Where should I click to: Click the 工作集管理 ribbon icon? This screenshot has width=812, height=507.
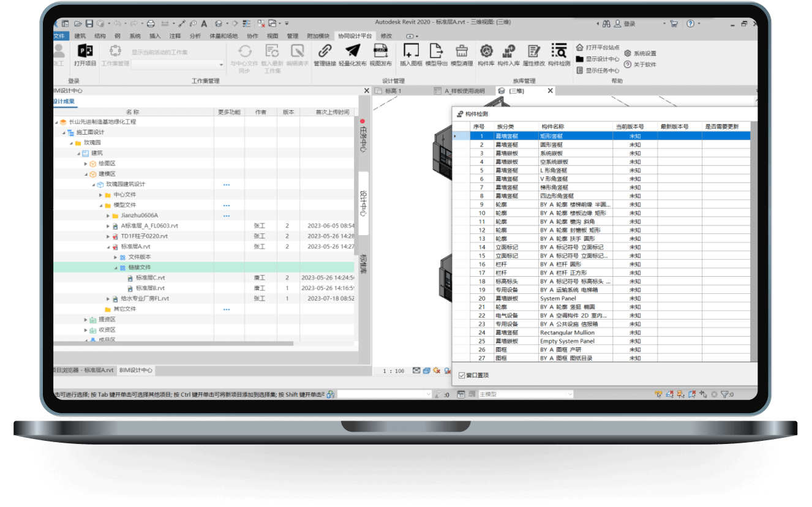click(x=115, y=51)
